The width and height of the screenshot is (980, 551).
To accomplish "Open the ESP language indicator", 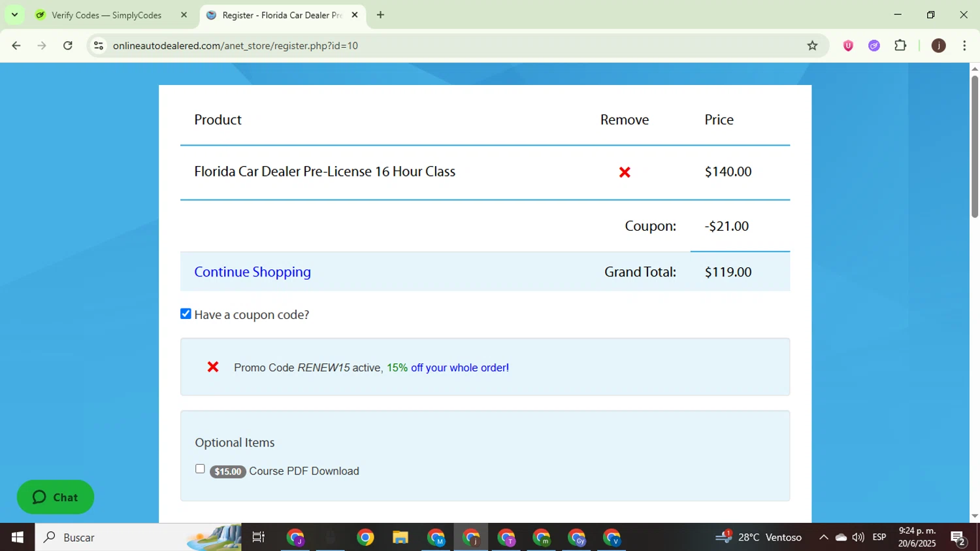I will coord(879,537).
